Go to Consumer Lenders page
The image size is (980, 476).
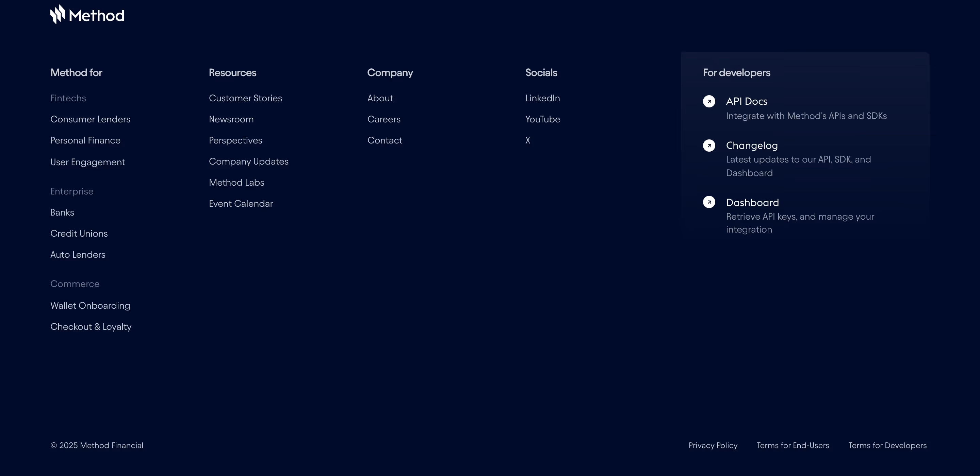pos(90,119)
